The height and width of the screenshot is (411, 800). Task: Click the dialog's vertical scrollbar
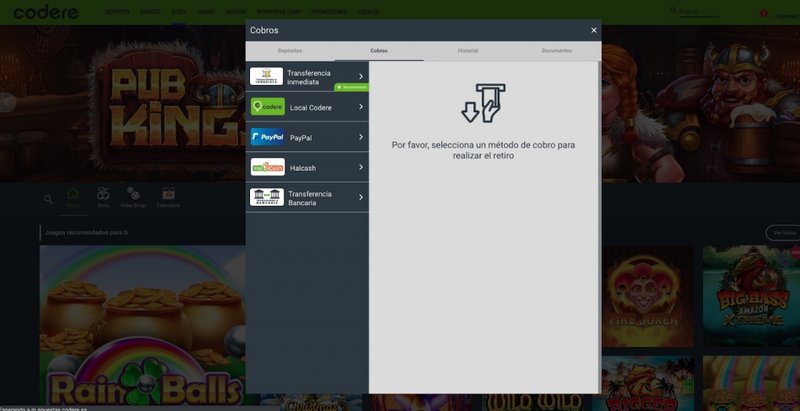(599, 227)
